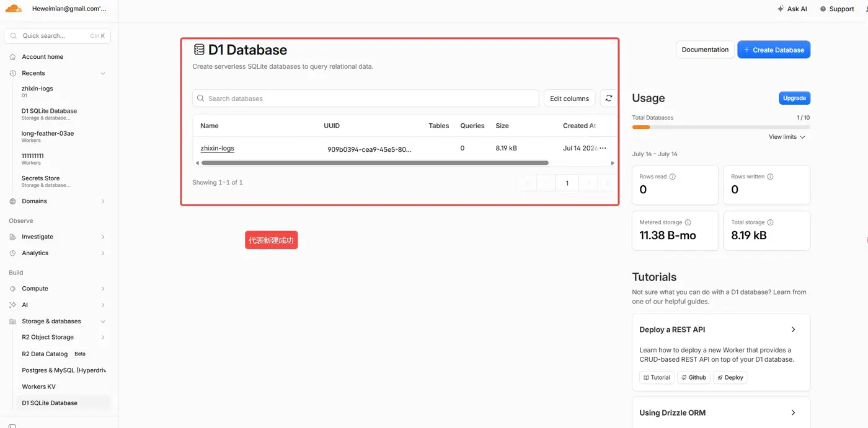Refresh the databases list
868x428 pixels.
tap(609, 98)
